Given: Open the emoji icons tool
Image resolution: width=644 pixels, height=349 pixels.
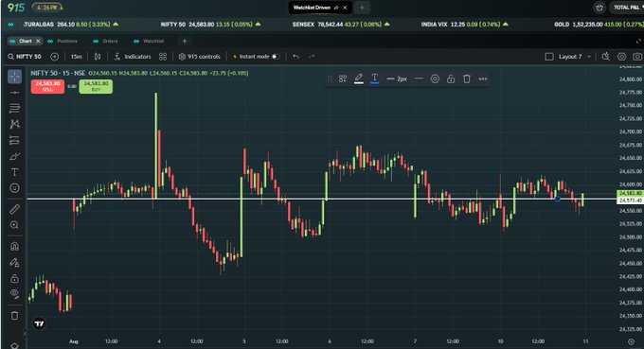Looking at the screenshot, I should point(14,188).
